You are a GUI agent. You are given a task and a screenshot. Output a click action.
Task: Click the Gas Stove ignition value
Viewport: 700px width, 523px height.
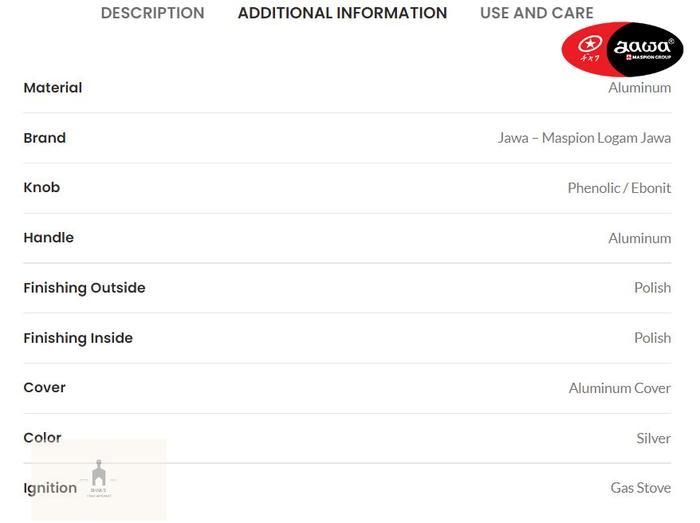pos(641,488)
